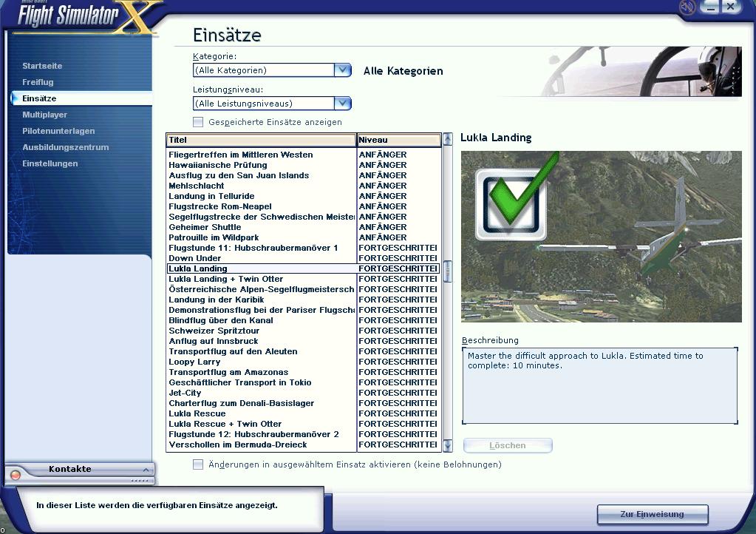The height and width of the screenshot is (534, 756).
Task: Sort list by Titel column header
Action: (261, 140)
